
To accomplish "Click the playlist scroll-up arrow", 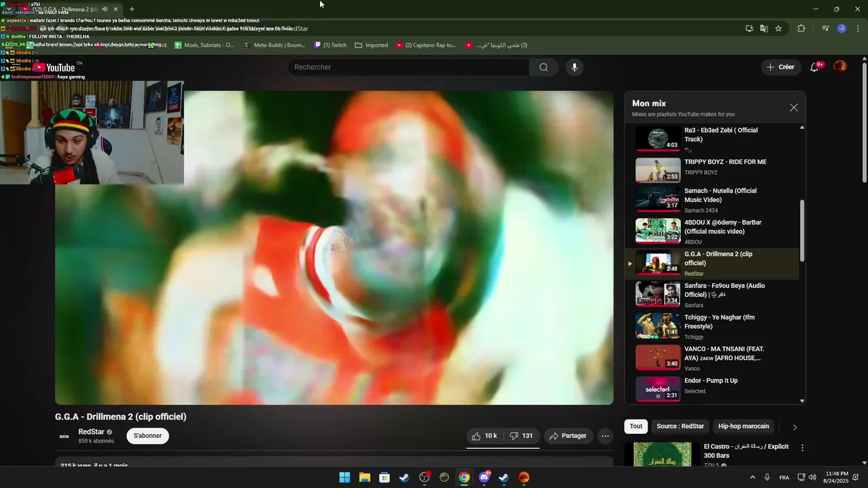I will point(802,127).
